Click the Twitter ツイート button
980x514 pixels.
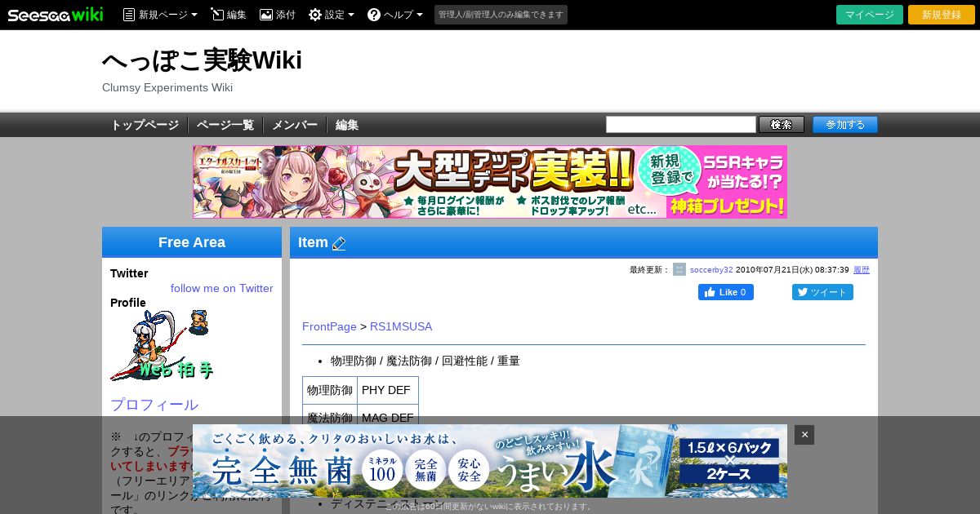(x=822, y=292)
